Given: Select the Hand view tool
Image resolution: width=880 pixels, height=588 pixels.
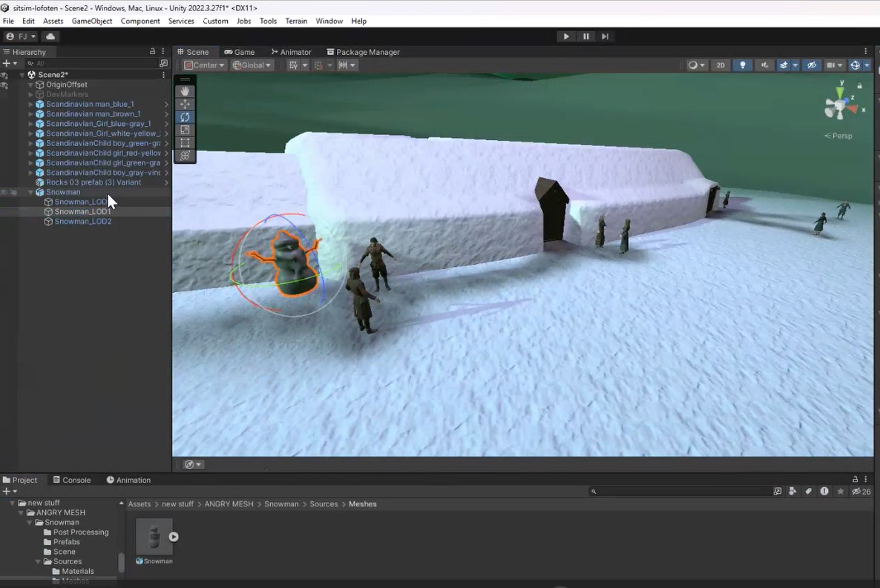Looking at the screenshot, I should pyautogui.click(x=185, y=91).
